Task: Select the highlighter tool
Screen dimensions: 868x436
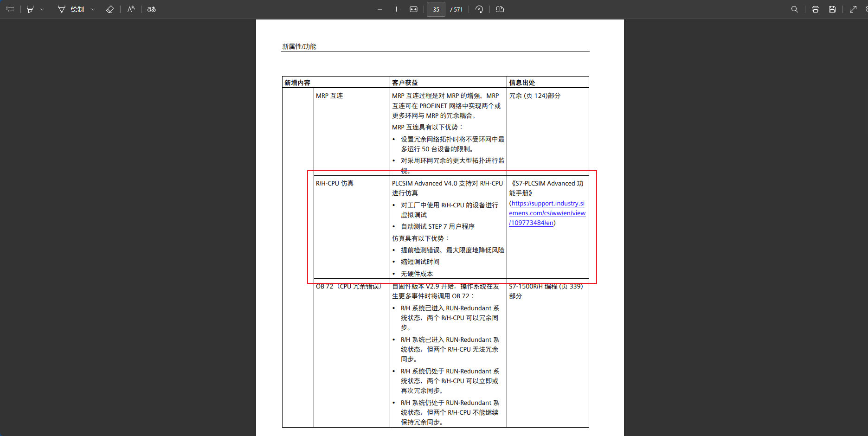Action: [x=30, y=9]
